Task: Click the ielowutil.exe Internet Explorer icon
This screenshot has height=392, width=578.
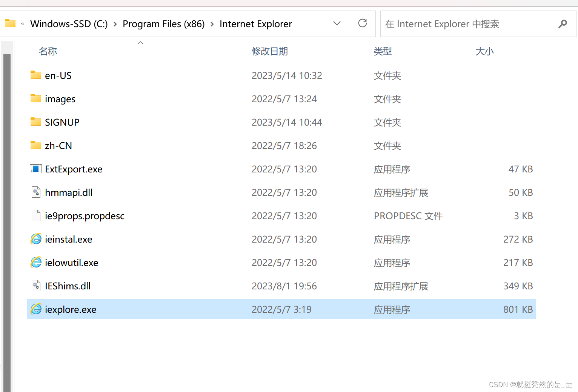Action: tap(36, 262)
